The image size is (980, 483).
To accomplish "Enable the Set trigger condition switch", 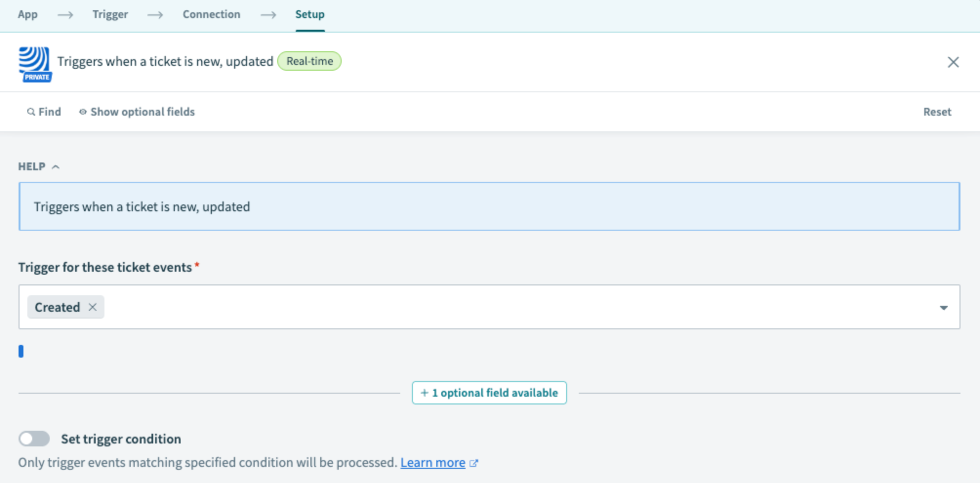I will (x=34, y=439).
